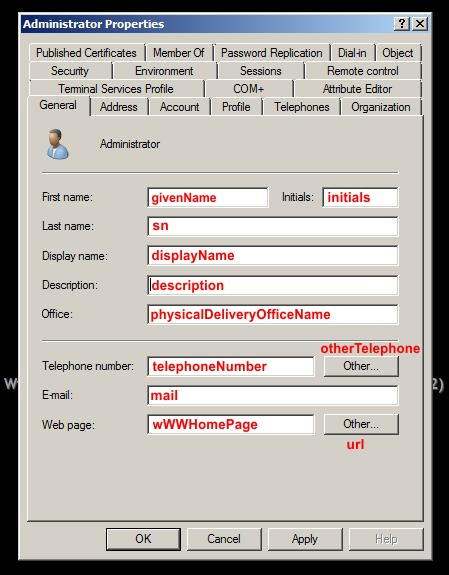Open Other web page URLs button

pos(361,424)
